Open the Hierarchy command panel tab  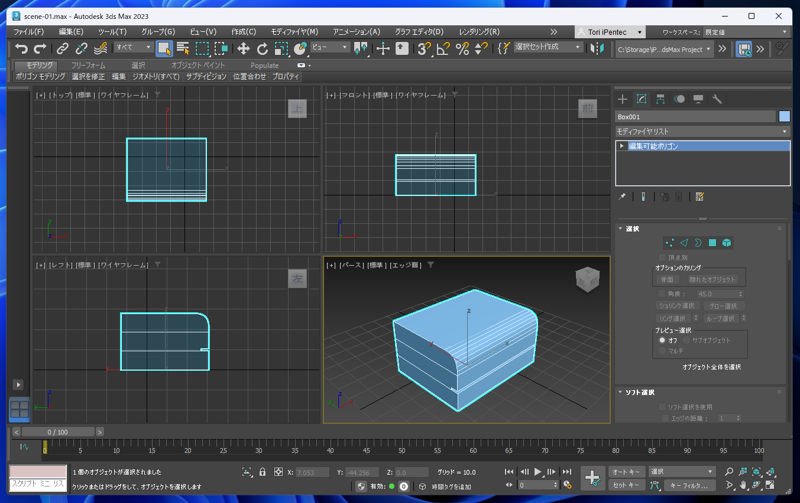[x=660, y=99]
